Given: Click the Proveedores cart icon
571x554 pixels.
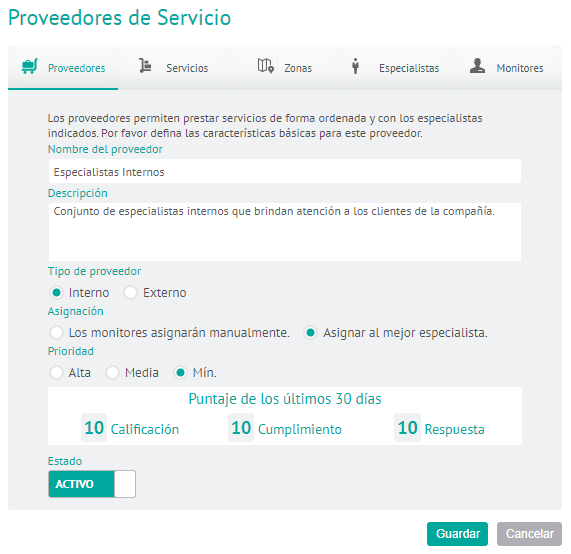Looking at the screenshot, I should tap(29, 66).
